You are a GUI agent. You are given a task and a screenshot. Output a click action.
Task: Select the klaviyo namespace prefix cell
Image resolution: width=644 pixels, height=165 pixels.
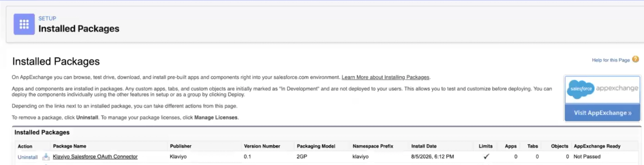click(x=360, y=157)
